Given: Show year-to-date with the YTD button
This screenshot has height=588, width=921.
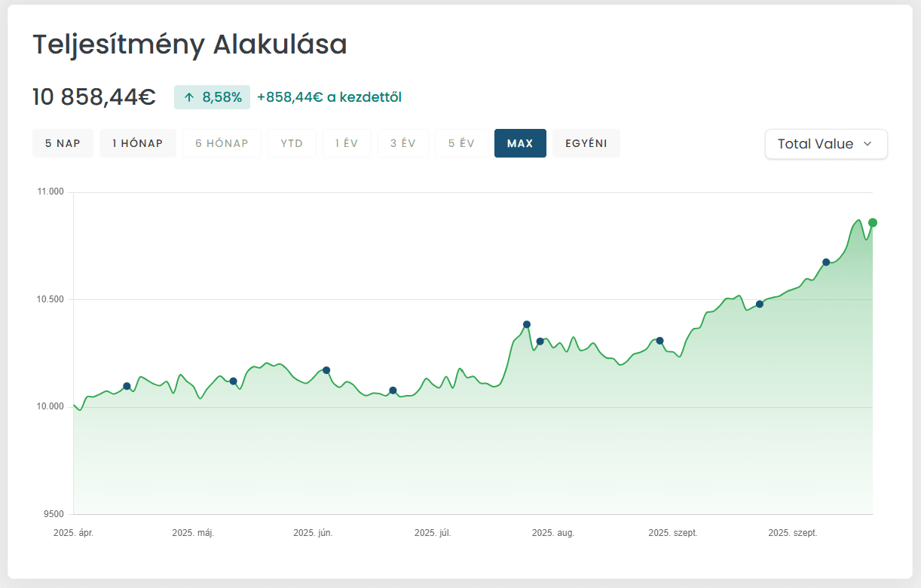Looking at the screenshot, I should (292, 143).
